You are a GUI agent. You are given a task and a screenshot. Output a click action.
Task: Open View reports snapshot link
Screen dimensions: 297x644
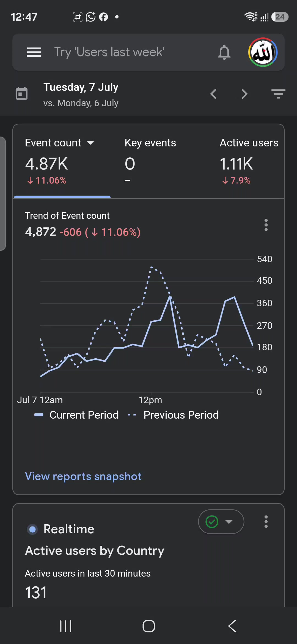tap(83, 476)
